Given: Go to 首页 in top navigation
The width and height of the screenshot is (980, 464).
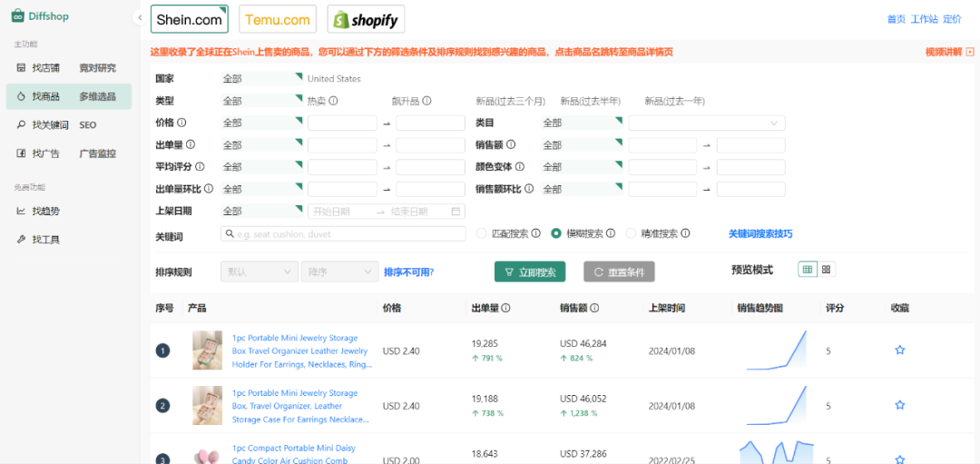Looking at the screenshot, I should [x=896, y=19].
